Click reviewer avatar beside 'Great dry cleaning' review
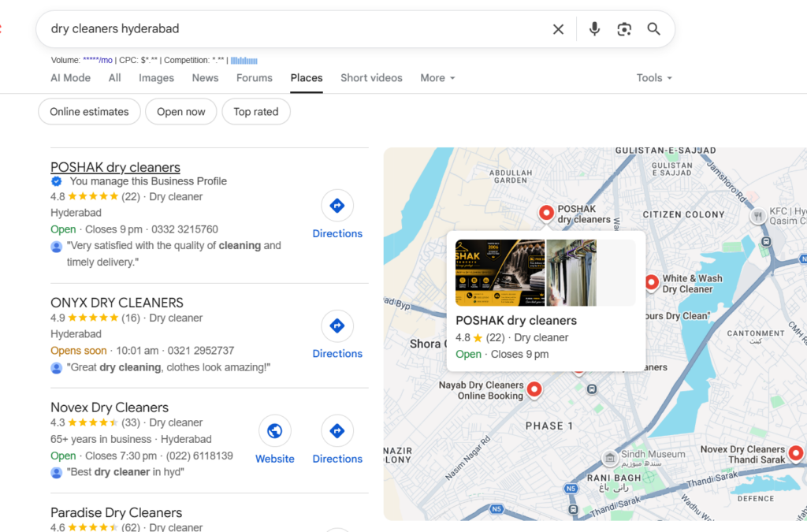807x532 pixels. tap(56, 368)
